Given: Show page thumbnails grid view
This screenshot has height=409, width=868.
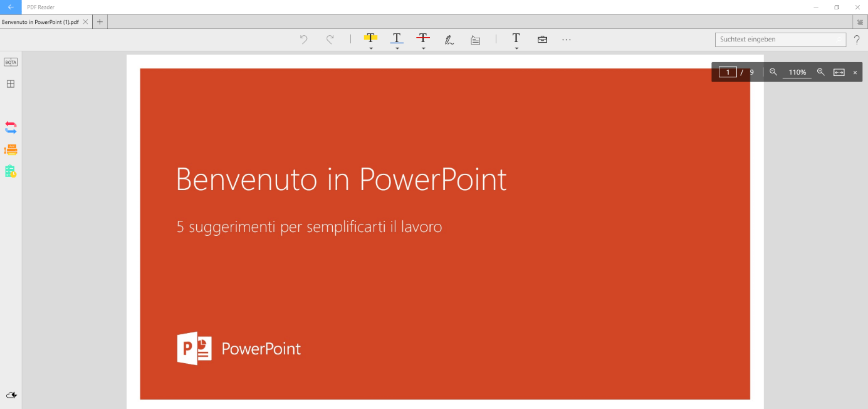Looking at the screenshot, I should point(11,84).
